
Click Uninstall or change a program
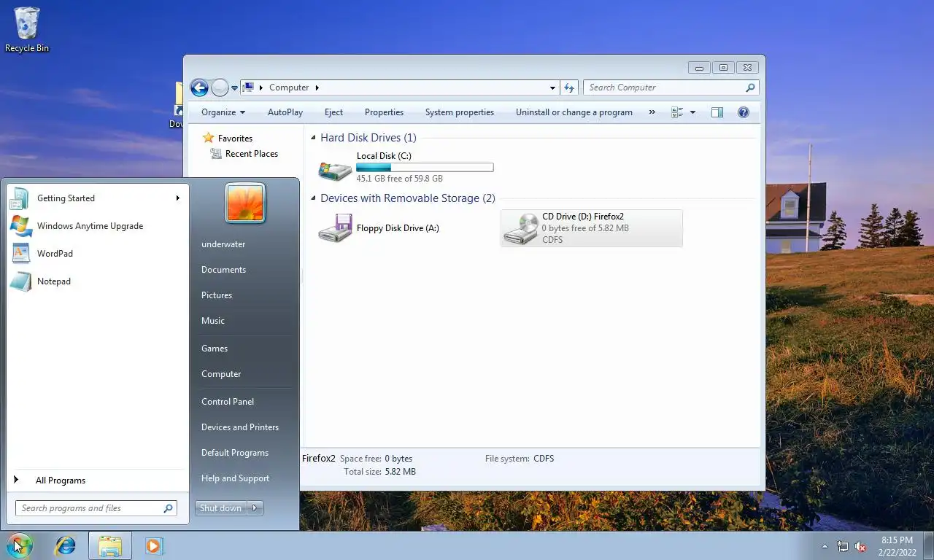[x=574, y=112]
